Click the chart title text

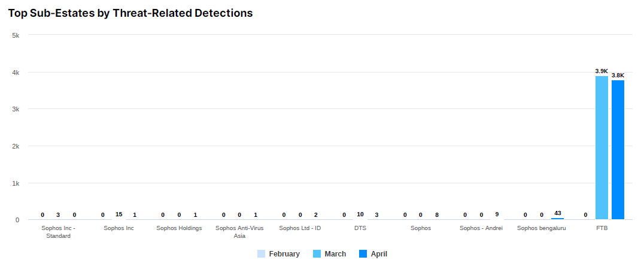coord(130,13)
